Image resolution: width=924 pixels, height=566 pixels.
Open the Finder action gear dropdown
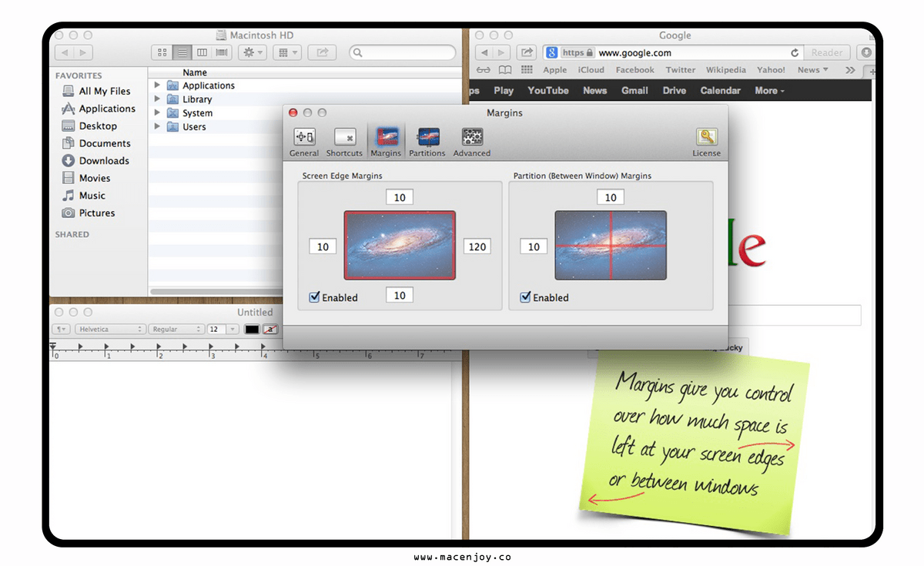click(252, 52)
